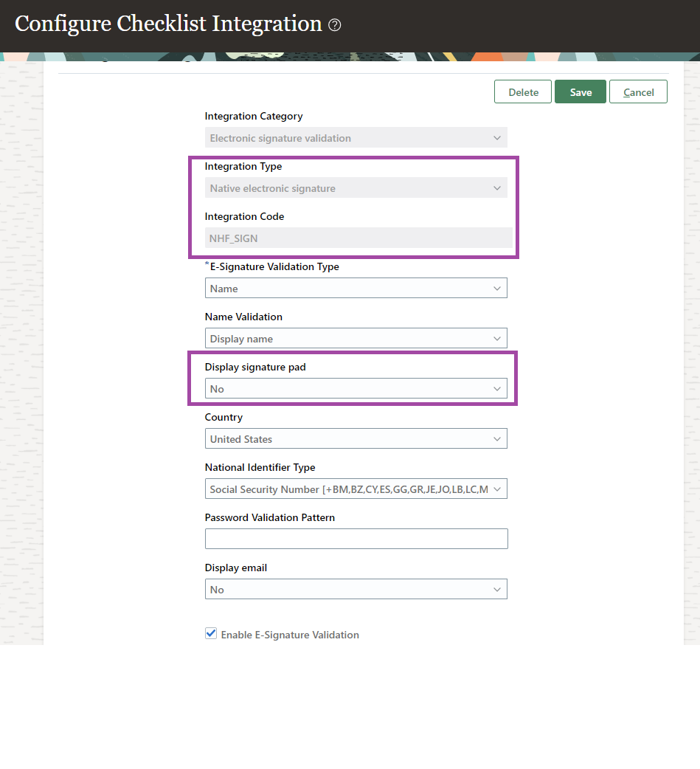Screen dimensions: 700x769
Task: Click the Integration Code label
Action: point(244,217)
